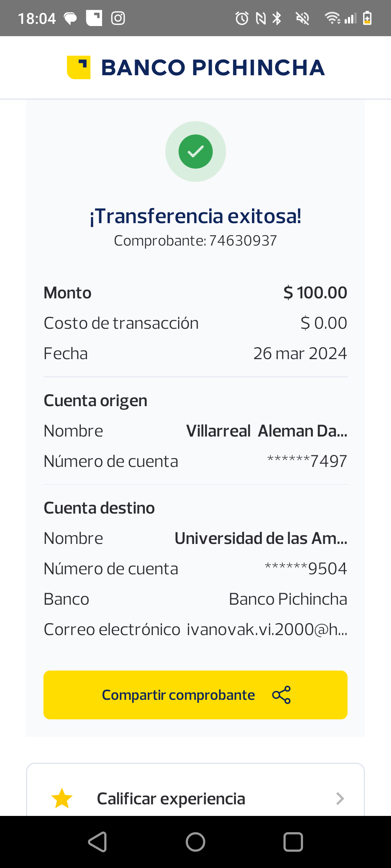Tap truncated origin name Villarreal Aleman
This screenshot has height=868, width=391.
coord(266,431)
